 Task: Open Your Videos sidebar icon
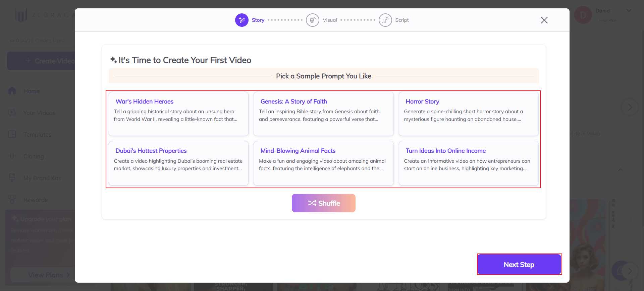tap(12, 113)
